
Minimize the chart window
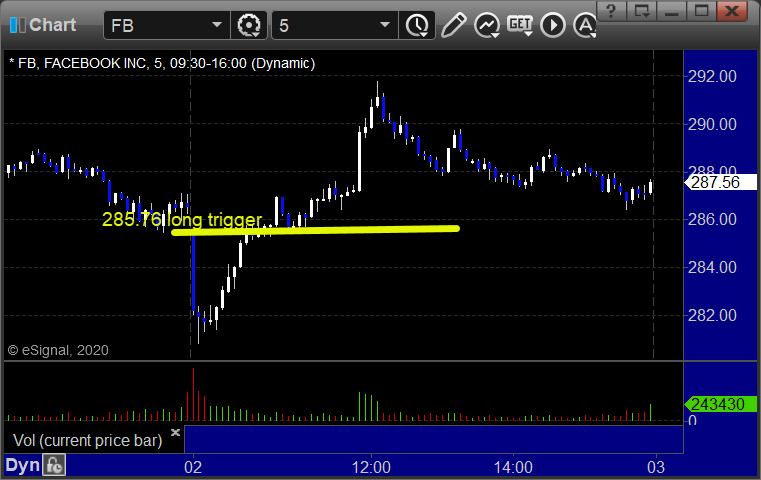pyautogui.click(x=671, y=10)
